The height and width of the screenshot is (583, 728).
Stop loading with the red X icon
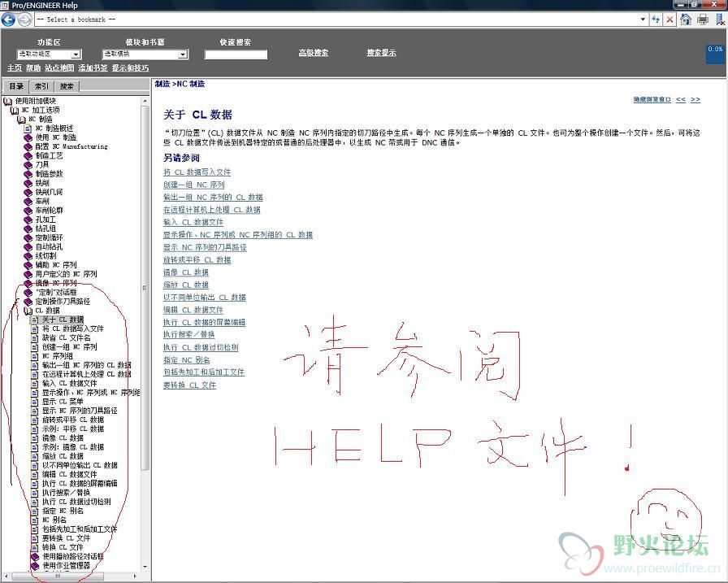[669, 20]
